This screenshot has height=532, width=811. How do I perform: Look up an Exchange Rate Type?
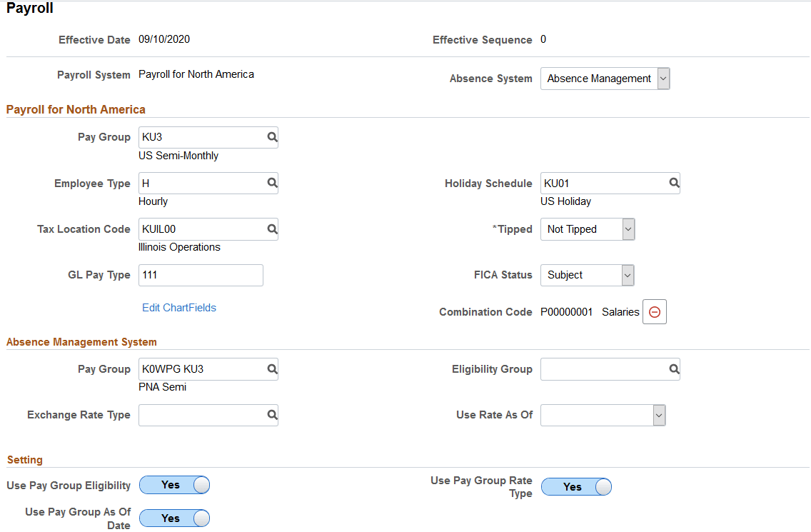[271, 415]
